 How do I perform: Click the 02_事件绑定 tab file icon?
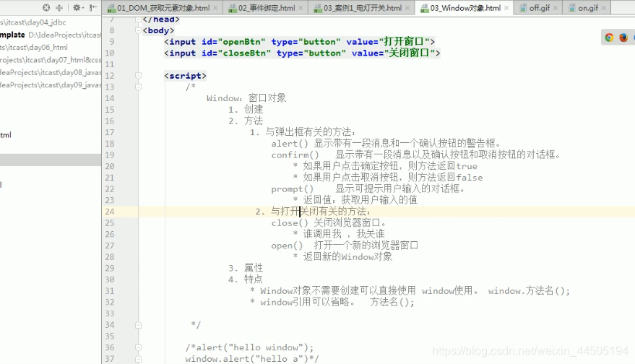pos(233,8)
